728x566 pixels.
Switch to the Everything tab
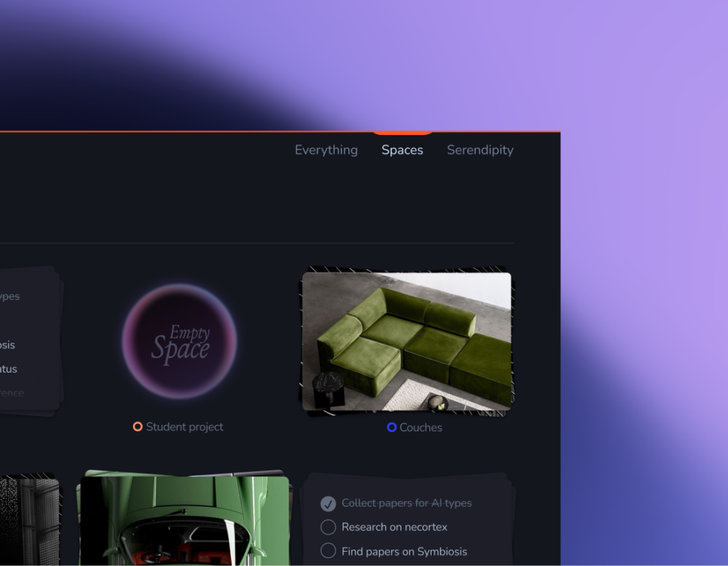pyautogui.click(x=326, y=150)
